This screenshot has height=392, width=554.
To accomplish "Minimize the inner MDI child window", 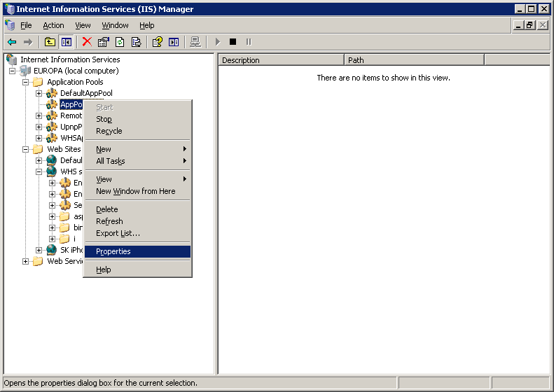I will coord(518,25).
